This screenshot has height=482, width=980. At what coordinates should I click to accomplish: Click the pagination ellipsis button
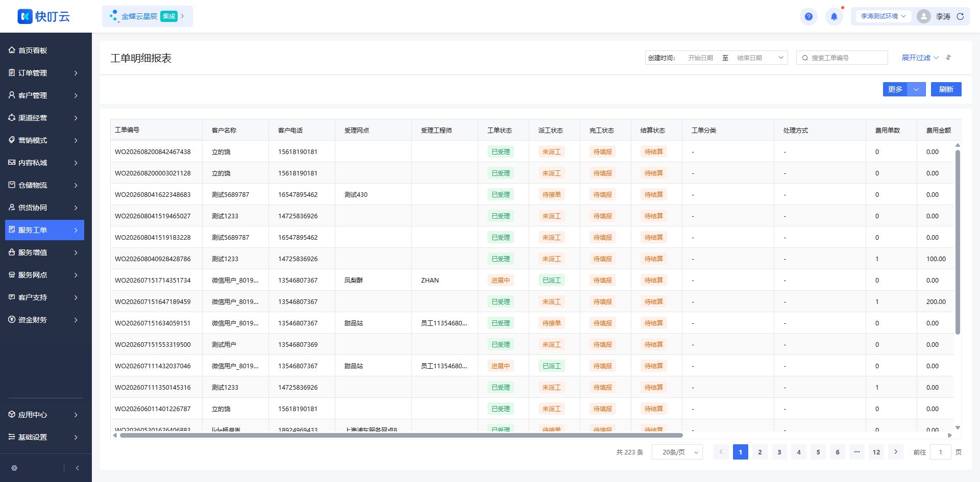point(856,452)
